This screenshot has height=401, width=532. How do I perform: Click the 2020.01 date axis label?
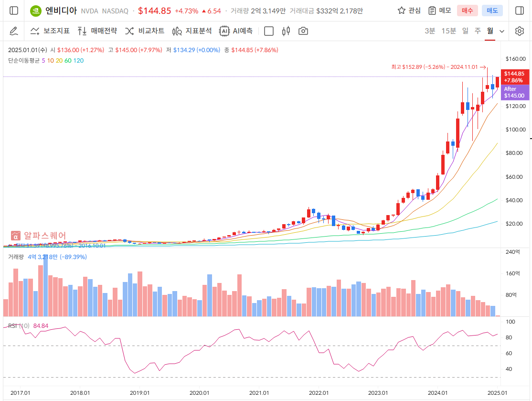(x=199, y=393)
